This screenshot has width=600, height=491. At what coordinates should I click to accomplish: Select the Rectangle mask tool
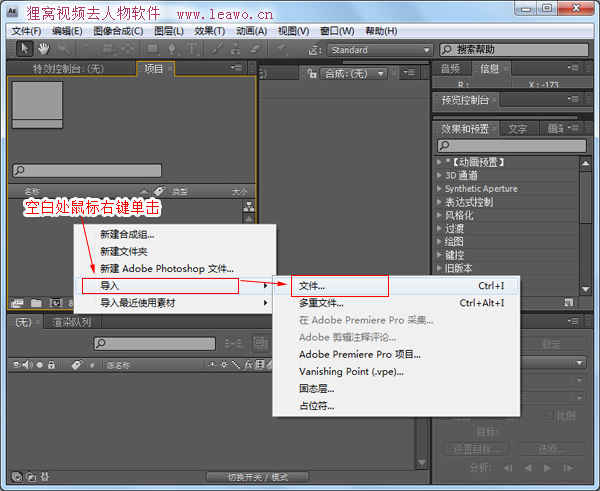coord(153,49)
